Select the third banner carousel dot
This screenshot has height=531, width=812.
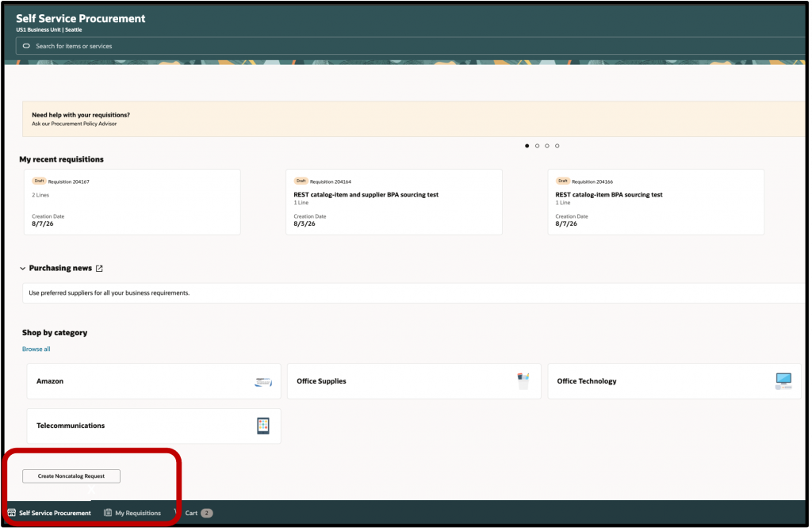click(x=547, y=146)
